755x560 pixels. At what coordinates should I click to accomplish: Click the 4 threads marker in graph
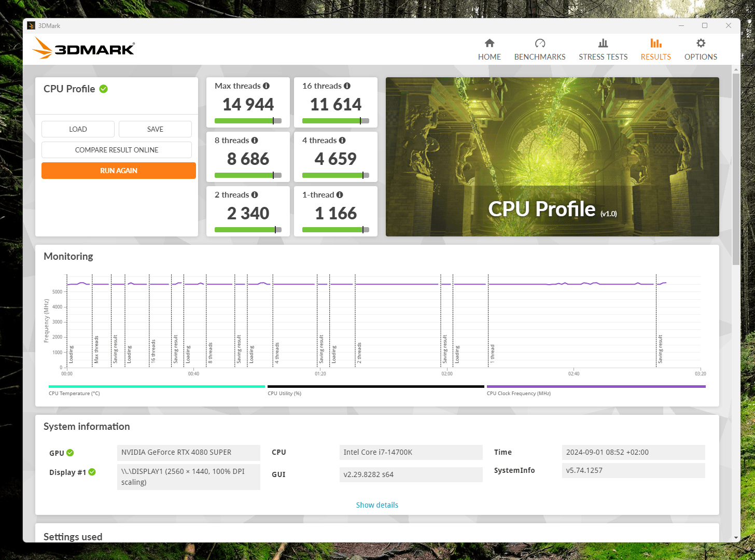277,353
